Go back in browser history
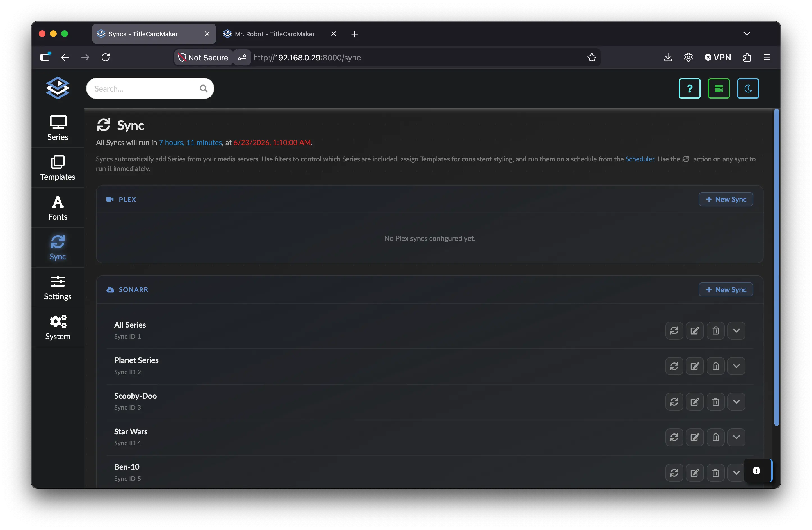This screenshot has height=530, width=812. (x=65, y=57)
